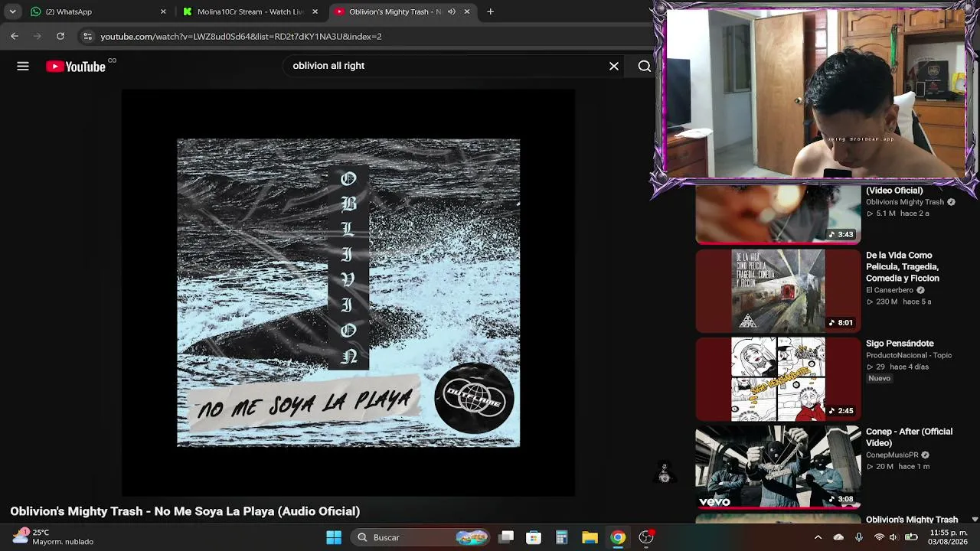The image size is (980, 551).
Task: Visit Oblivion's Mighty Trash channel under Video Oficial
Action: [905, 202]
